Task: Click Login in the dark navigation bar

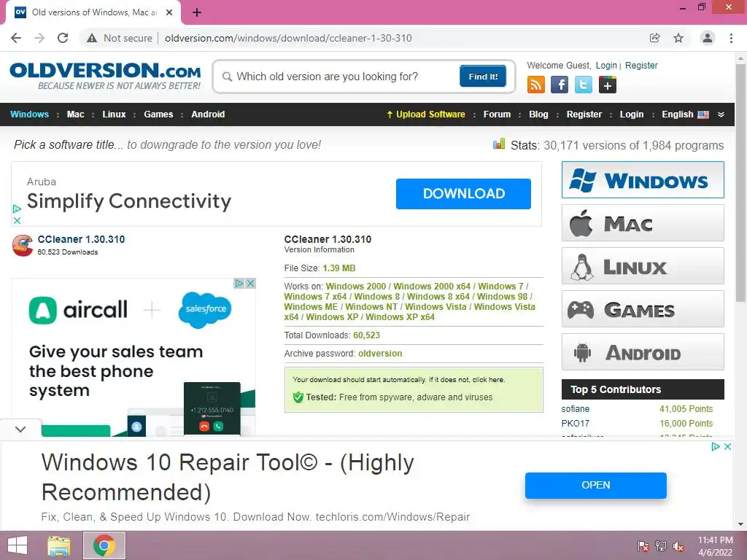Action: 632,114
